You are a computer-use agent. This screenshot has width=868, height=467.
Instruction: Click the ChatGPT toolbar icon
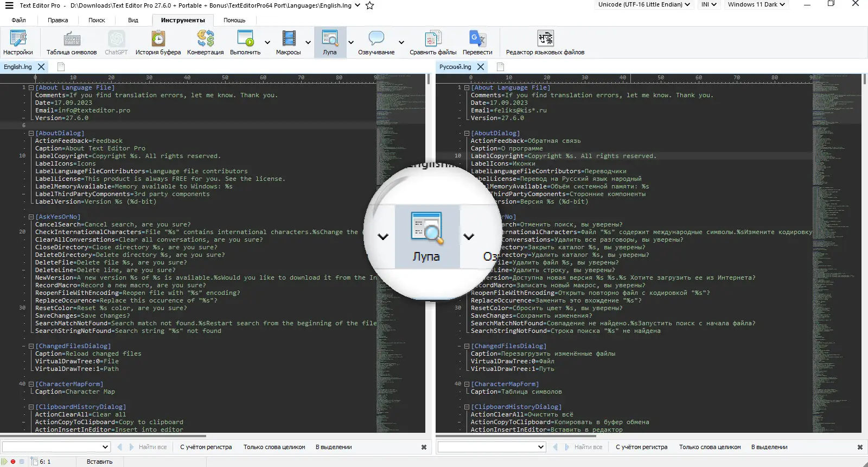point(116,42)
